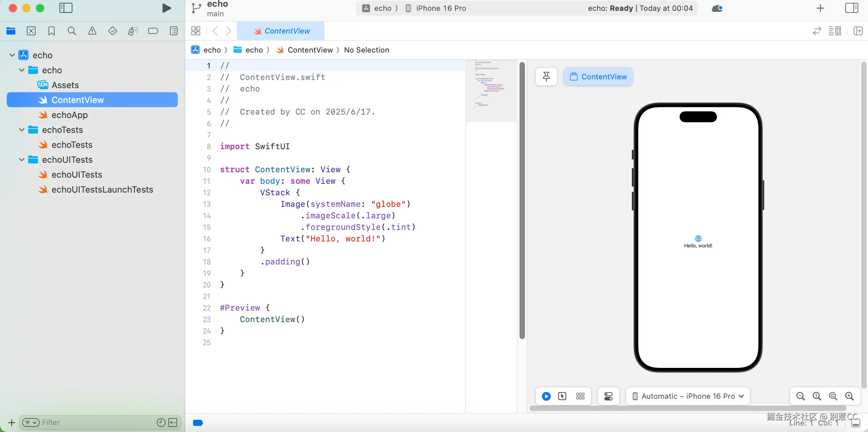
Task: Open the Report navigator
Action: [x=174, y=31]
